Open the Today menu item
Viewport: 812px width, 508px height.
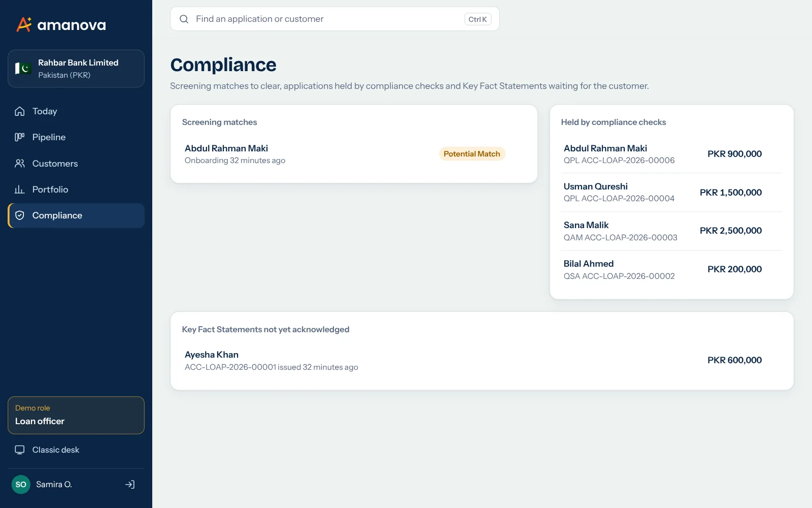[x=76, y=111]
